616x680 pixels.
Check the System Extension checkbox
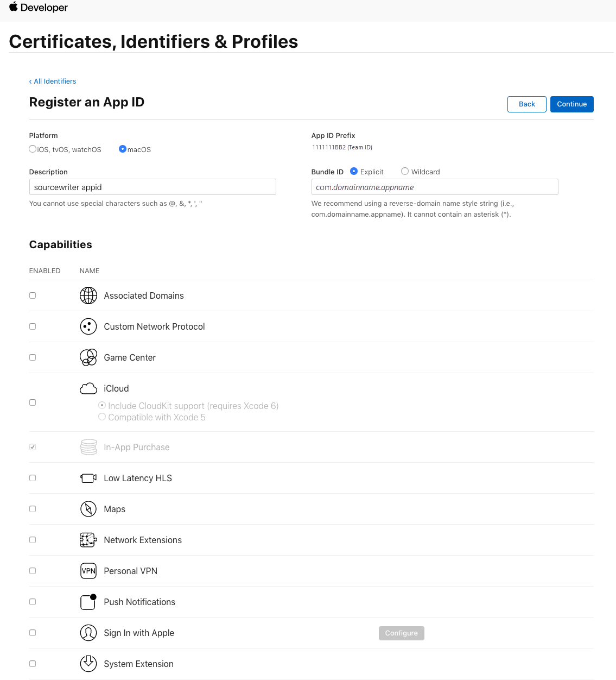click(33, 664)
